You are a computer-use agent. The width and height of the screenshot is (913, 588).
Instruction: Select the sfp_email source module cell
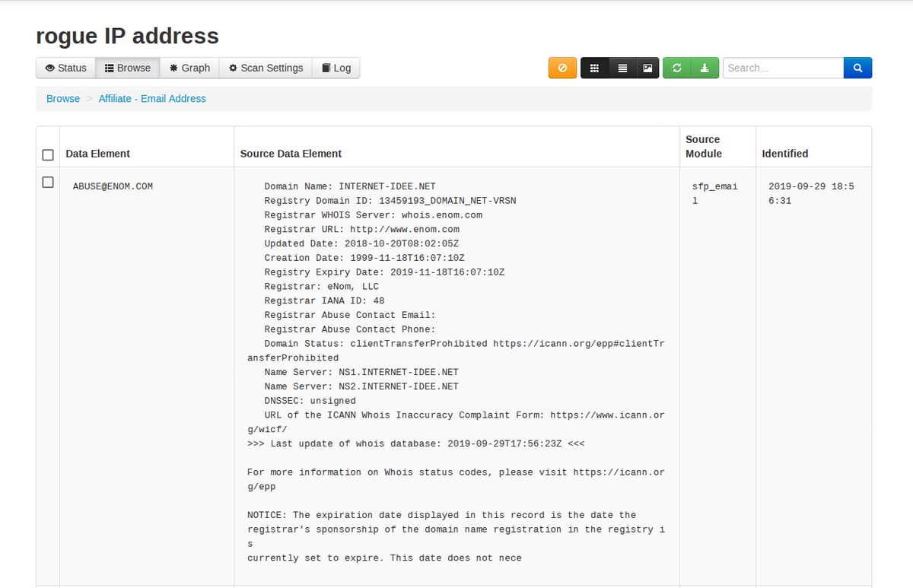pyautogui.click(x=714, y=193)
